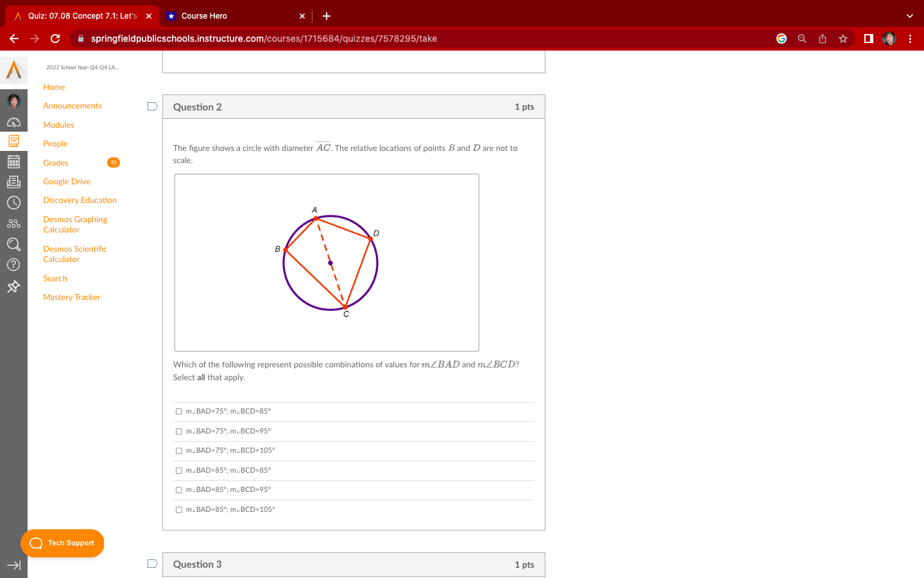This screenshot has width=924, height=578.
Task: Open Announcements in course navigation
Action: 73,106
